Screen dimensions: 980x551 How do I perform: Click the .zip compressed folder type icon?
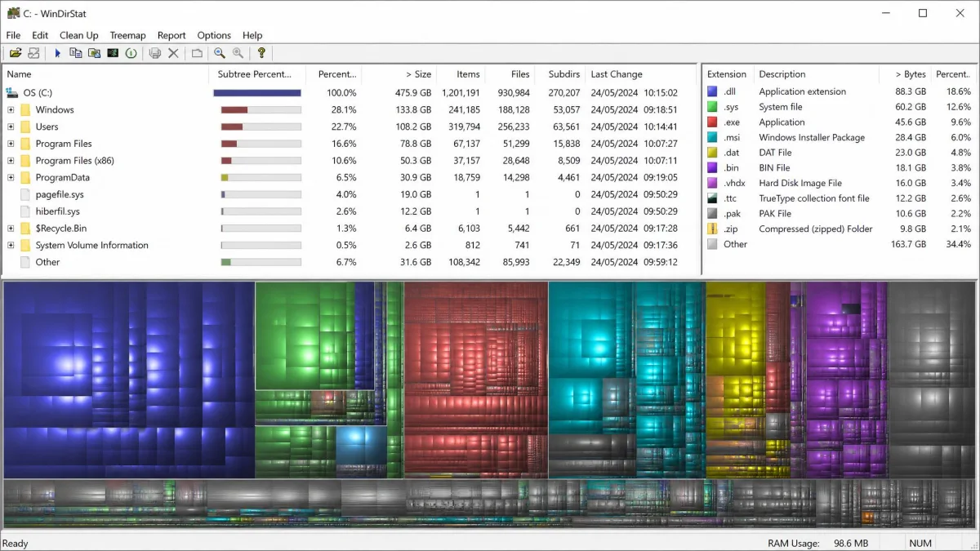(713, 229)
